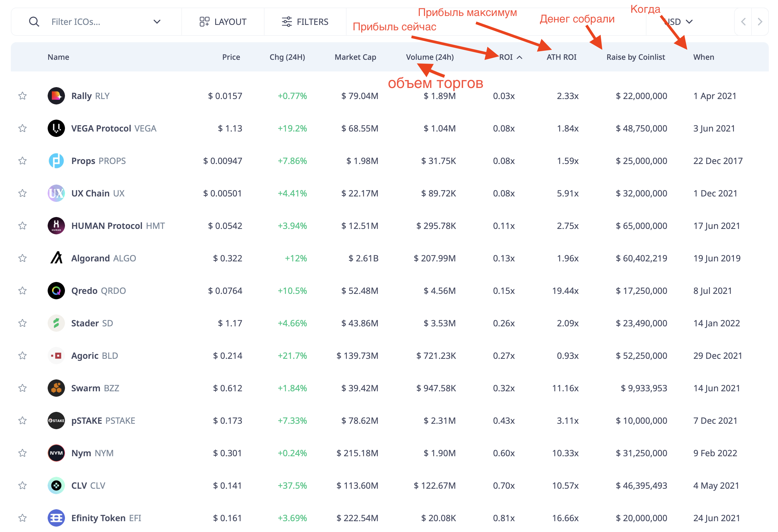Click the VEGA Protocol logo icon

pos(56,129)
